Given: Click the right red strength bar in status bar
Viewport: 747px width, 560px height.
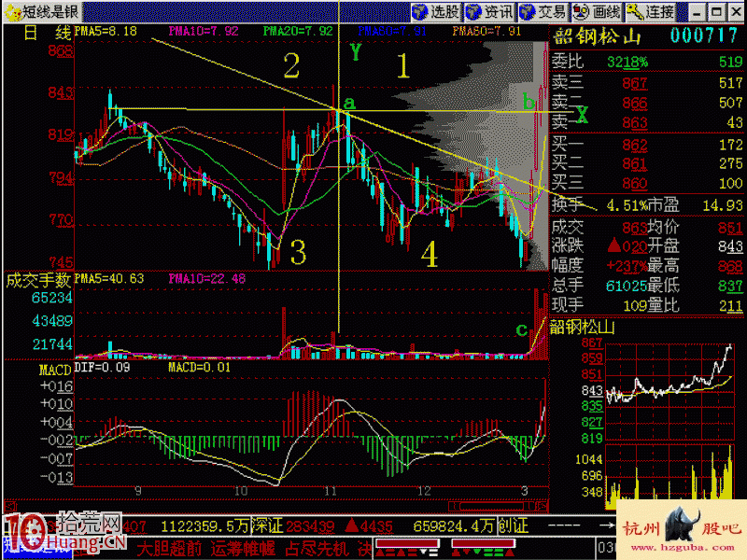Looking at the screenshot, I should click(482, 543).
